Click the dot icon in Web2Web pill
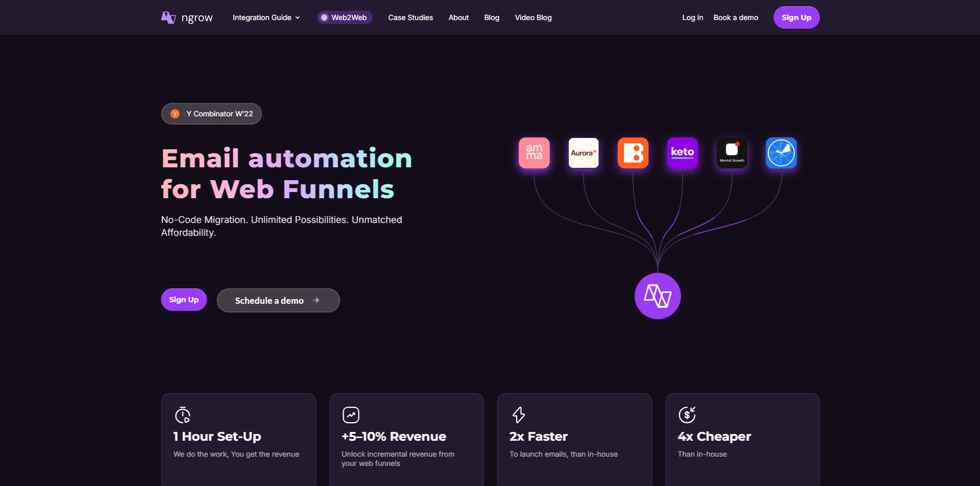 (x=324, y=18)
